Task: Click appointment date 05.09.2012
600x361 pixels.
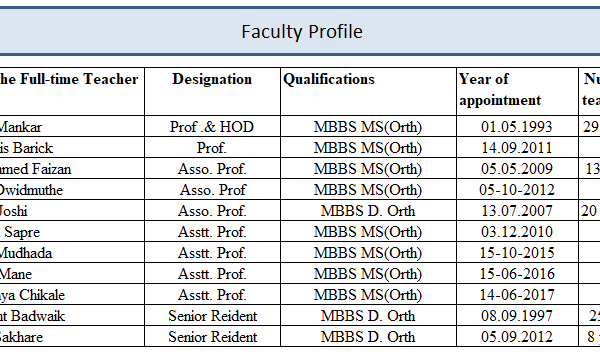Action: [517, 337]
